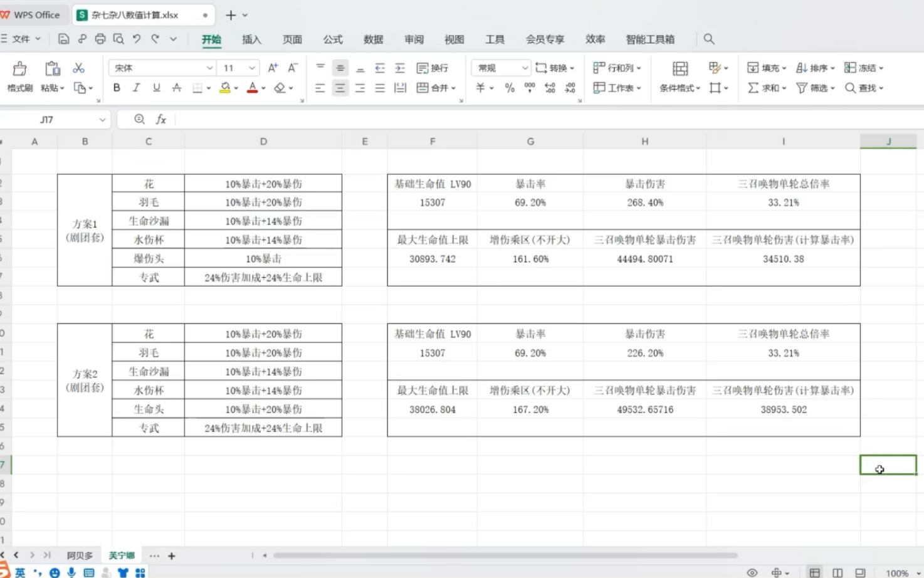Click the 筛选 filter button
The image size is (924, 578).
[x=816, y=88]
